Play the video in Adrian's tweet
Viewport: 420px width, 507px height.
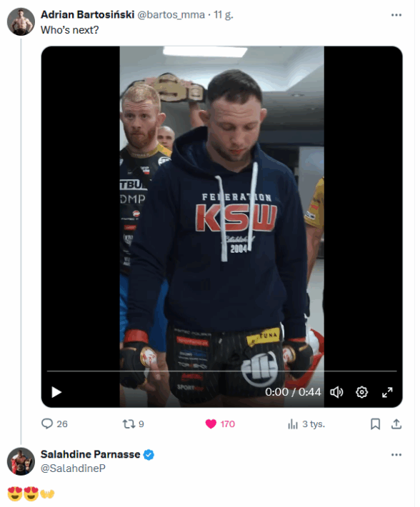click(x=56, y=392)
